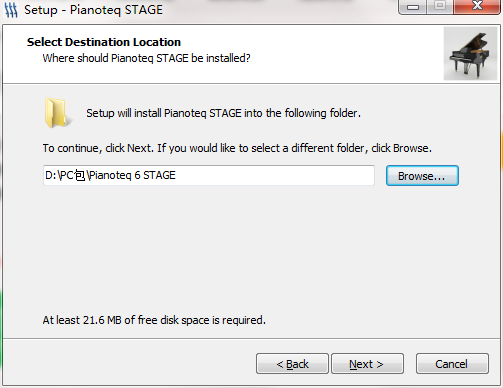Close the Pianoteq STAGE setup window
503x388 pixels.
pos(477,7)
